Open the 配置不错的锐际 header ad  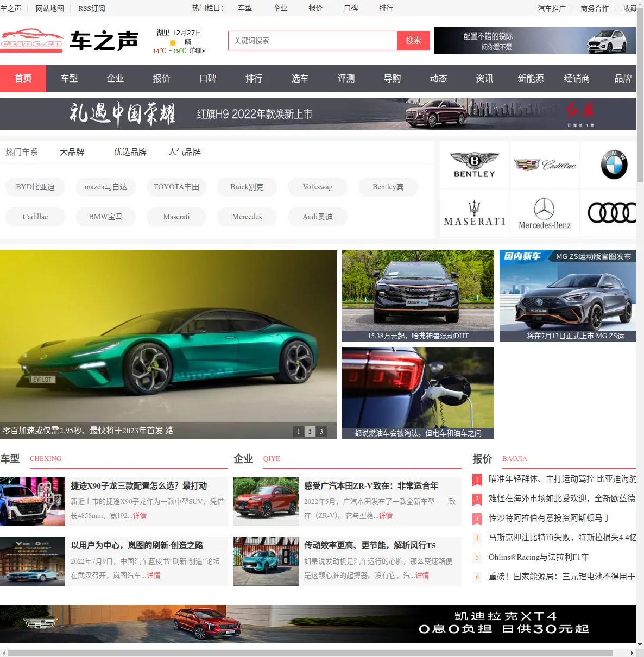click(x=535, y=41)
